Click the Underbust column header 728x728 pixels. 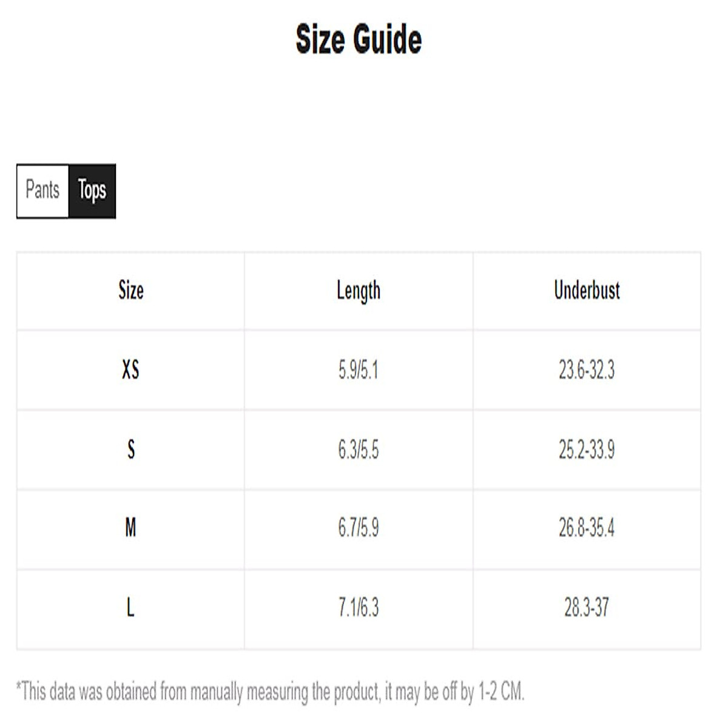[x=587, y=291]
